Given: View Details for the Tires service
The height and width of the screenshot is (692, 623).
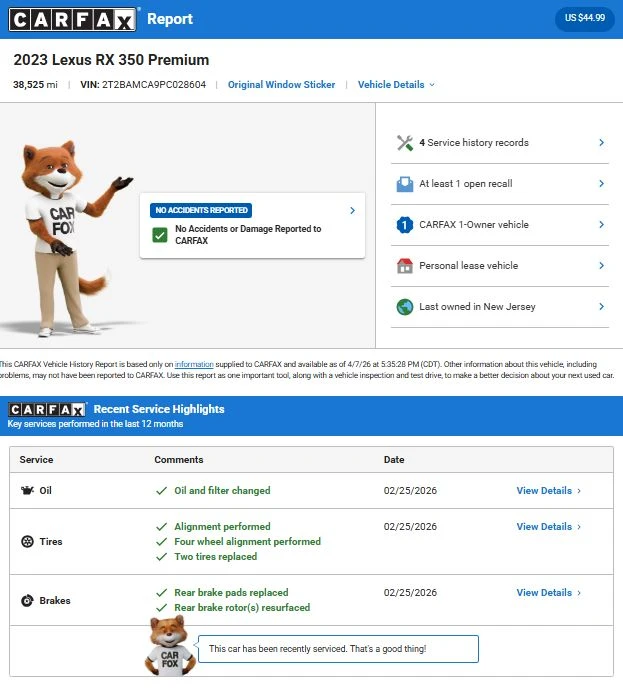Looking at the screenshot, I should click(x=548, y=527).
